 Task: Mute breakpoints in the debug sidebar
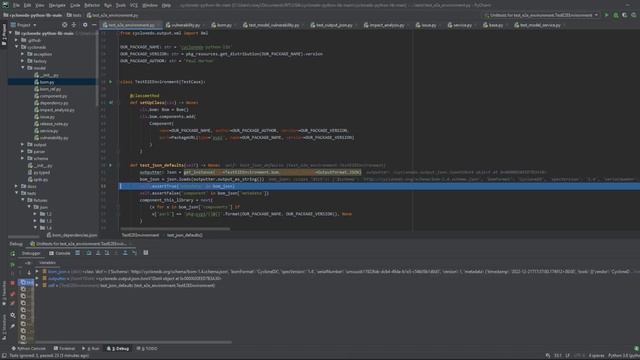[13, 304]
